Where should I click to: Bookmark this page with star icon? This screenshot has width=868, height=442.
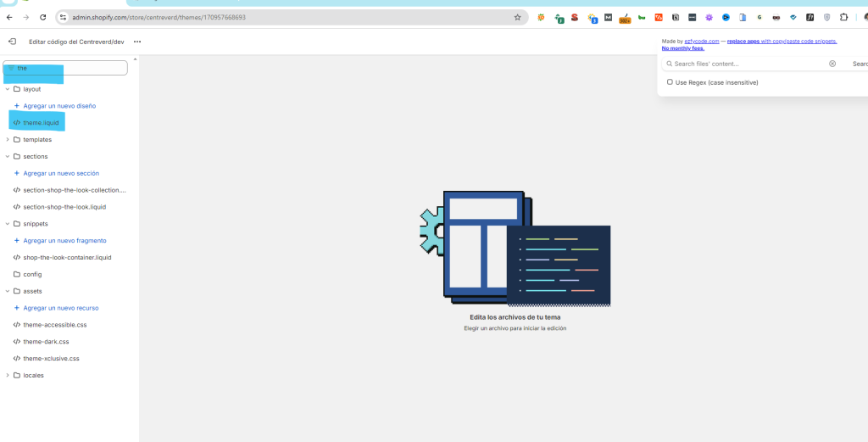pos(517,17)
